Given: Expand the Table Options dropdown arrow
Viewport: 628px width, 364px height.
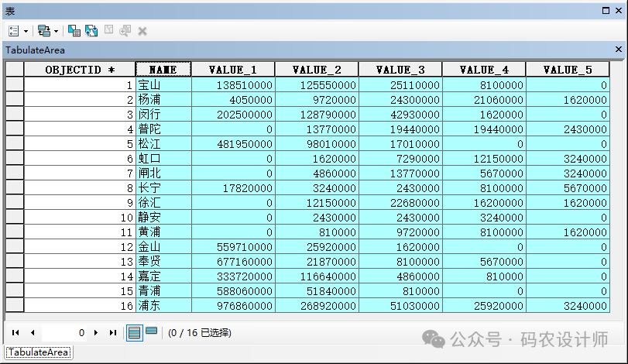Looking at the screenshot, I should click(26, 31).
